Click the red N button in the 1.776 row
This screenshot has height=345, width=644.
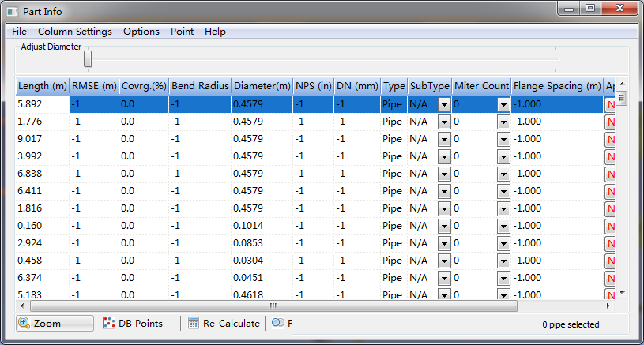610,122
